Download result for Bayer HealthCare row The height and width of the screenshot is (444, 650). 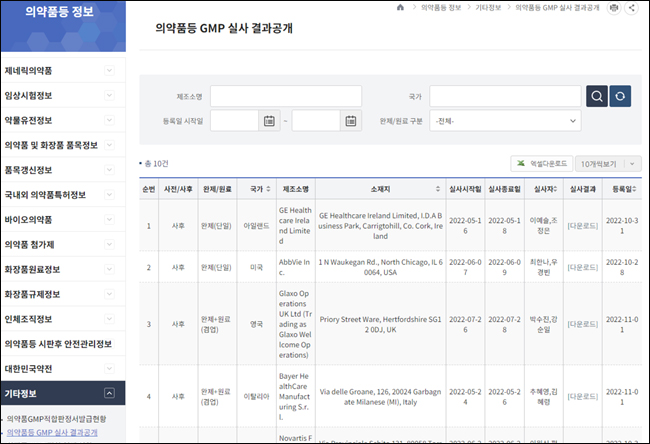582,397
